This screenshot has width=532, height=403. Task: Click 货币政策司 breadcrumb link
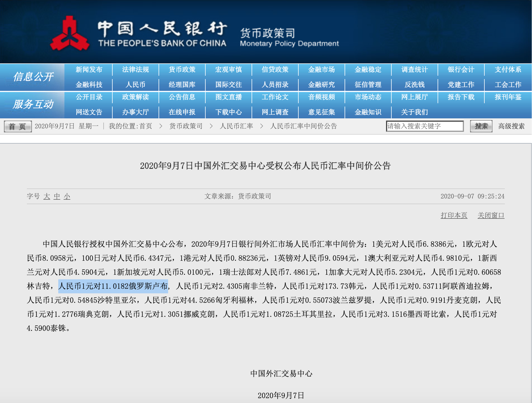pyautogui.click(x=186, y=126)
